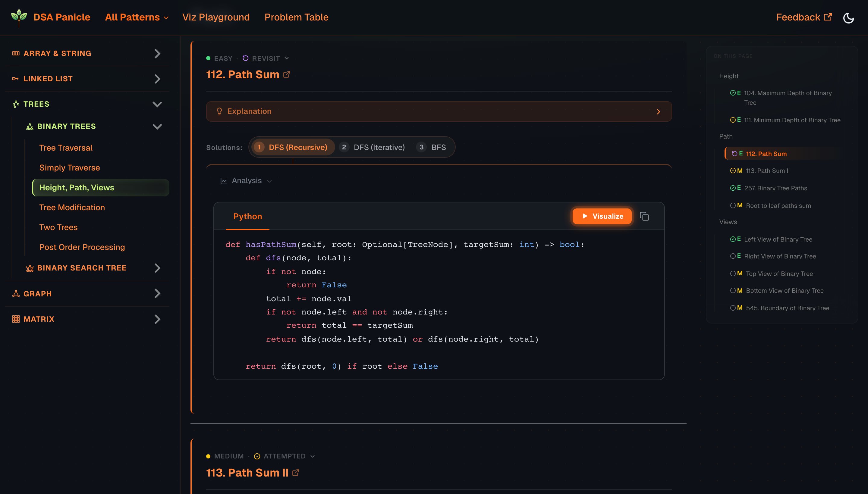This screenshot has width=868, height=494.
Task: Click the revisit cycle icon beside REVISIT
Action: click(245, 58)
